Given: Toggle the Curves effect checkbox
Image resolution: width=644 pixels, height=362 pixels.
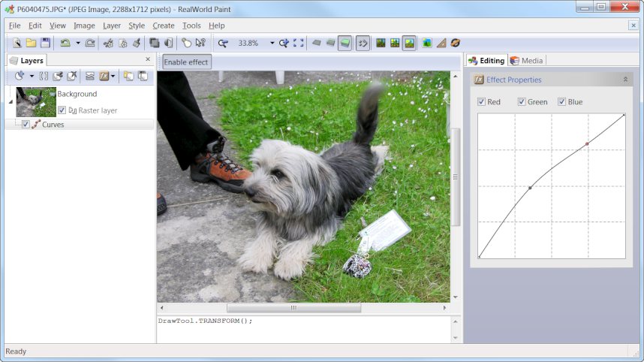Looking at the screenshot, I should pyautogui.click(x=26, y=124).
